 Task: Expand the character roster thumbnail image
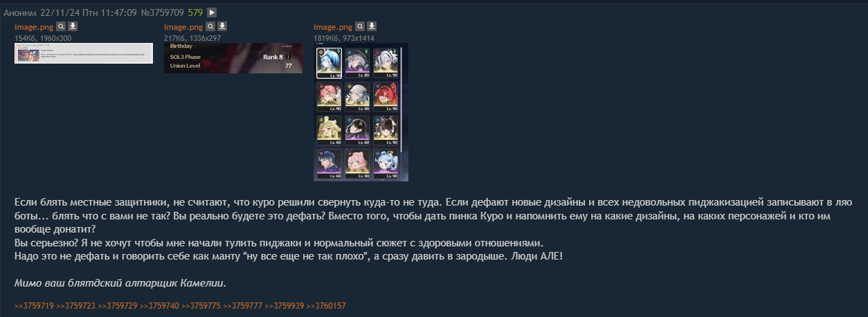[361, 112]
